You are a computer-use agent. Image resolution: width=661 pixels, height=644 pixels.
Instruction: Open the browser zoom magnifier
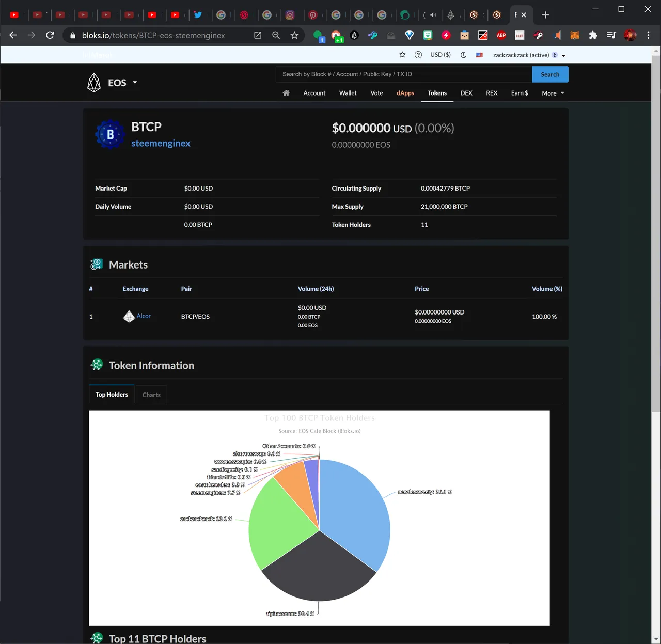point(276,35)
